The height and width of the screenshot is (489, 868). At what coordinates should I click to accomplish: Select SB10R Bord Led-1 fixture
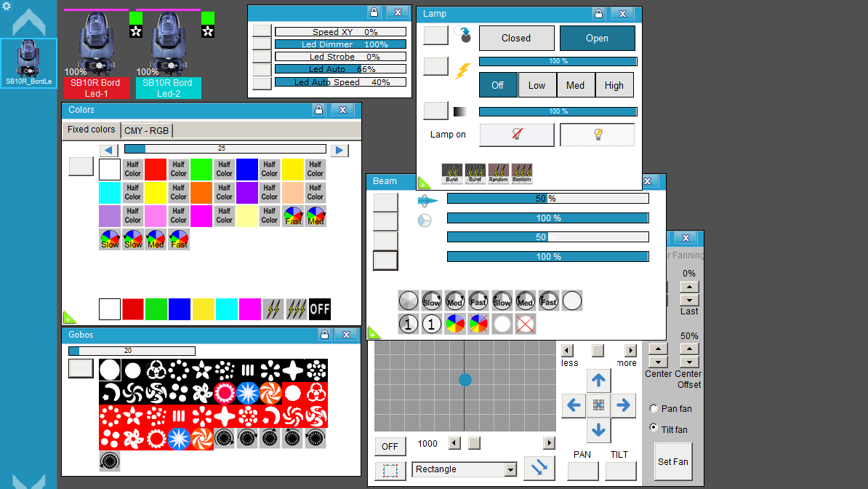96,55
